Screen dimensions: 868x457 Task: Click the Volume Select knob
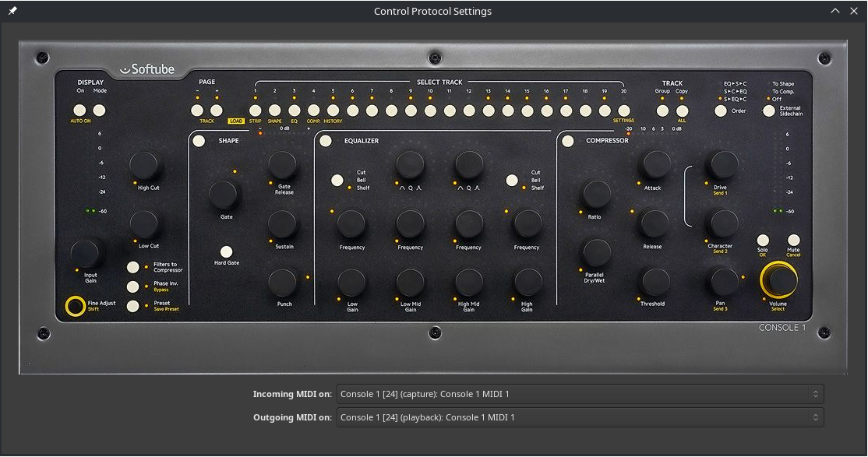pyautogui.click(x=779, y=280)
